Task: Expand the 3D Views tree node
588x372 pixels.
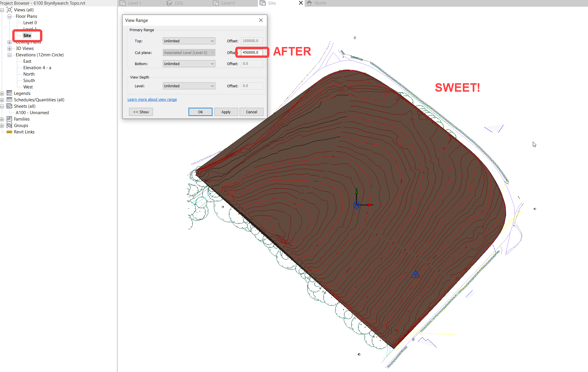Action: coord(9,48)
